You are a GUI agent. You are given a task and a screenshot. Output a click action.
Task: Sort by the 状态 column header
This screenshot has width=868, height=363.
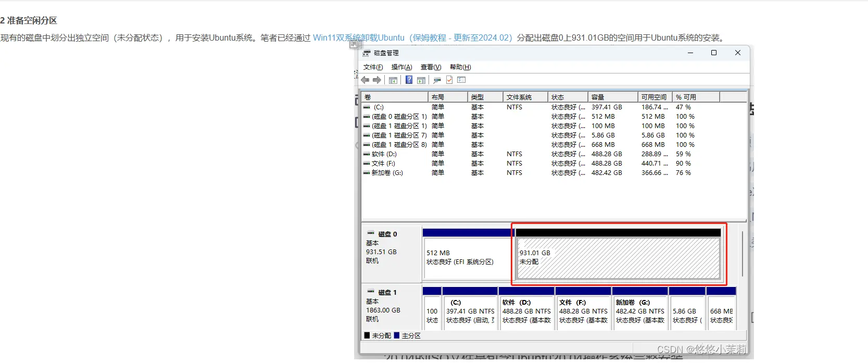(568, 97)
